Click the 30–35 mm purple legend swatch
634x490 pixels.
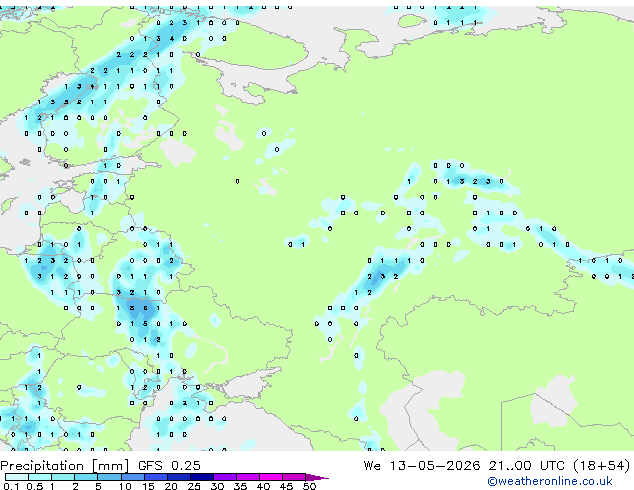tap(224, 477)
